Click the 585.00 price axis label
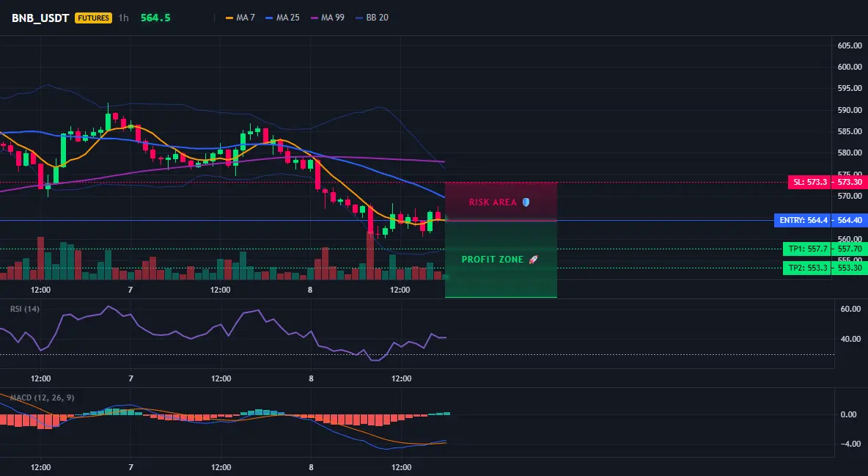 pos(850,131)
